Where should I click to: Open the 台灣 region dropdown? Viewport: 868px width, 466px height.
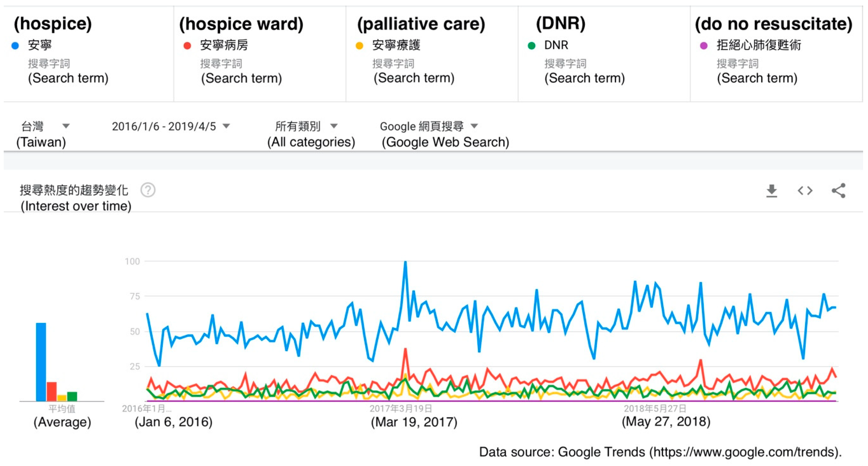45,126
